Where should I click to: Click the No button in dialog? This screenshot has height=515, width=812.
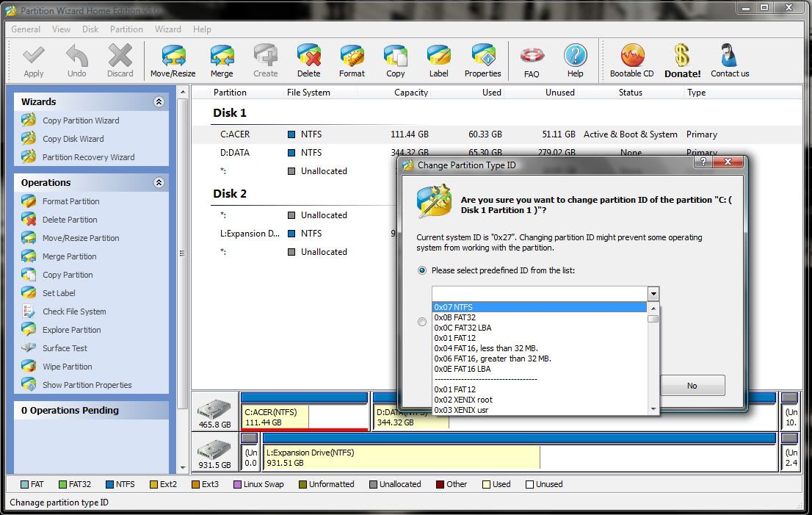(692, 386)
